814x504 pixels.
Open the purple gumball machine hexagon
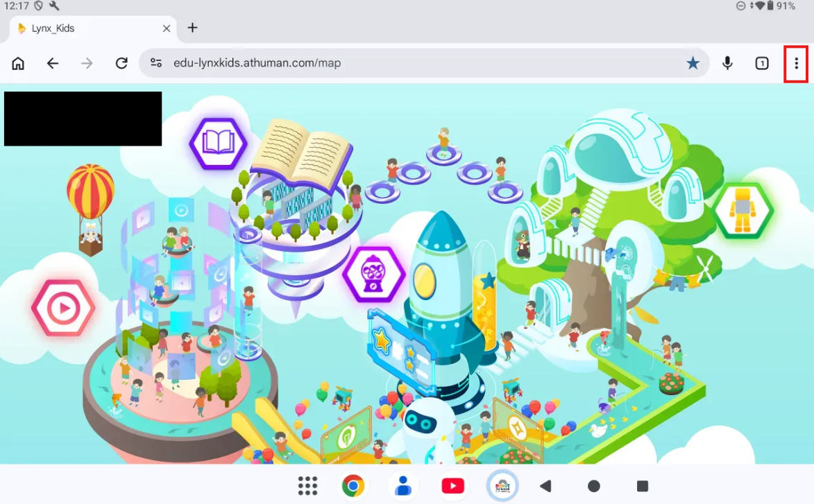point(374,274)
